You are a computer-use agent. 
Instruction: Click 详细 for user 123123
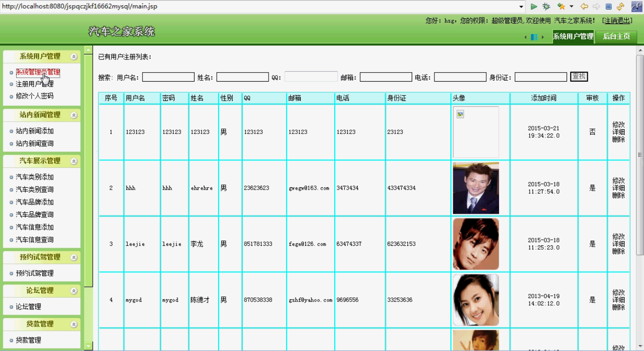[x=619, y=132]
